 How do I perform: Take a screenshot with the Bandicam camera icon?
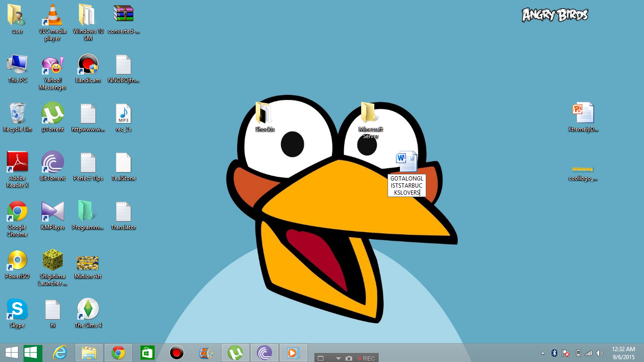point(349,359)
